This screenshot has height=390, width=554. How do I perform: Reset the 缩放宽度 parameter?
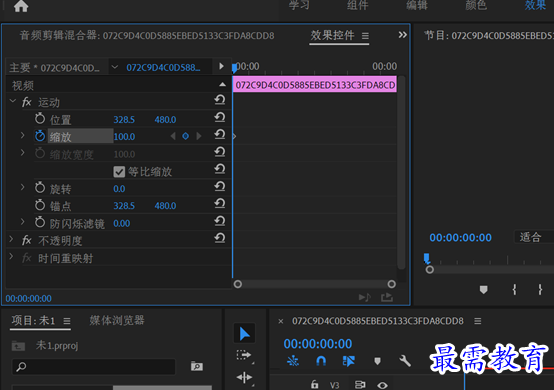tap(220, 152)
